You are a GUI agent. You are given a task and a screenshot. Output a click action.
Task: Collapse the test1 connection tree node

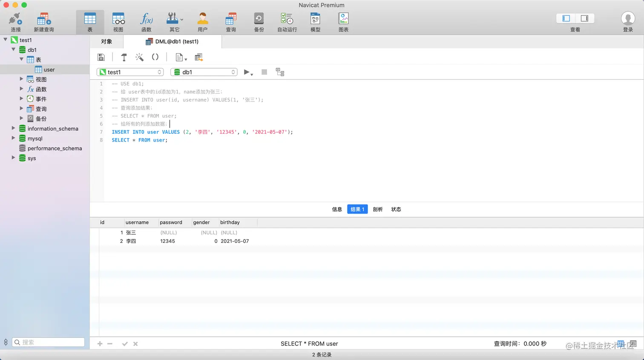[x=6, y=39]
